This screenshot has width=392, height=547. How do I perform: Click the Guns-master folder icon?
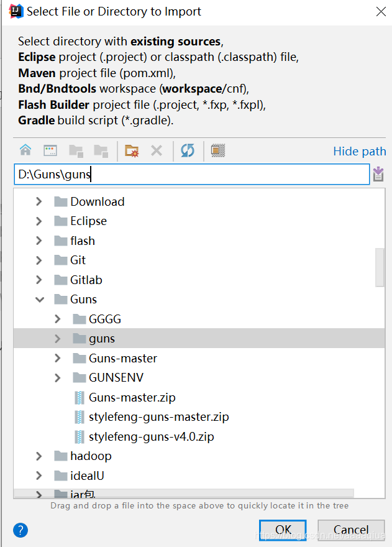(x=80, y=358)
